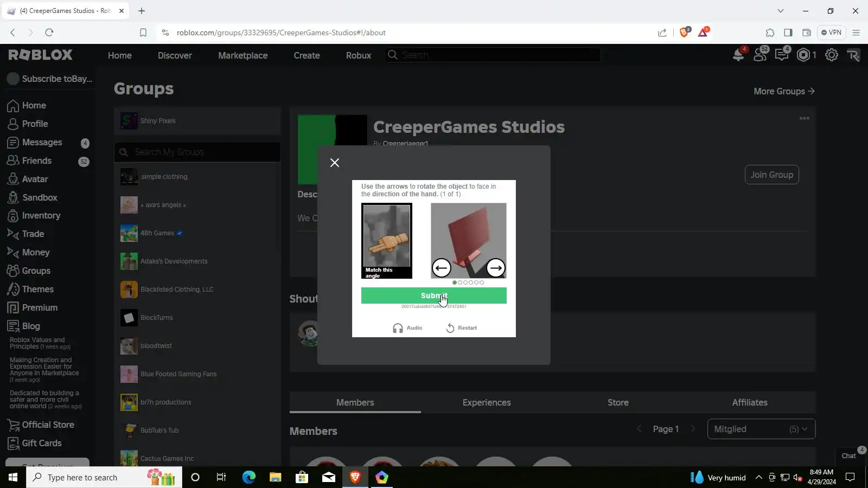Expand the Mitglied role dropdown
868x488 pixels.
point(761,429)
